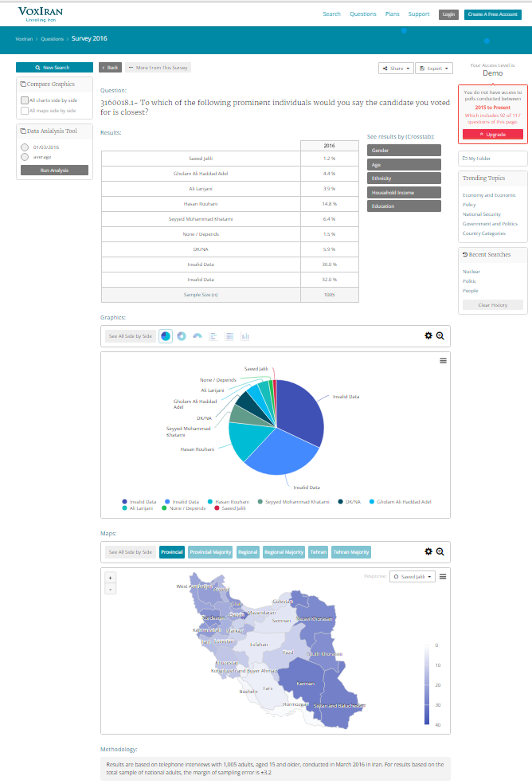Screen dimensions: 532x784
Task: Open the Share dropdown
Action: [396, 68]
